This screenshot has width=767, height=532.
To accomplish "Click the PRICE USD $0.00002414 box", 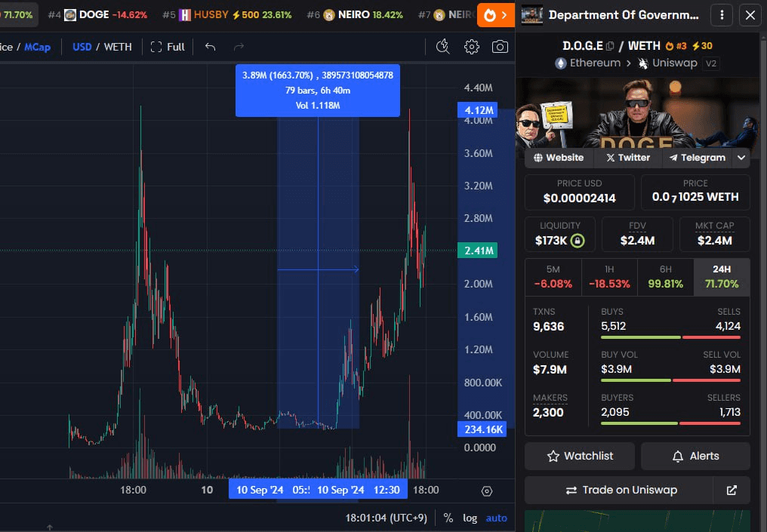I will (580, 192).
